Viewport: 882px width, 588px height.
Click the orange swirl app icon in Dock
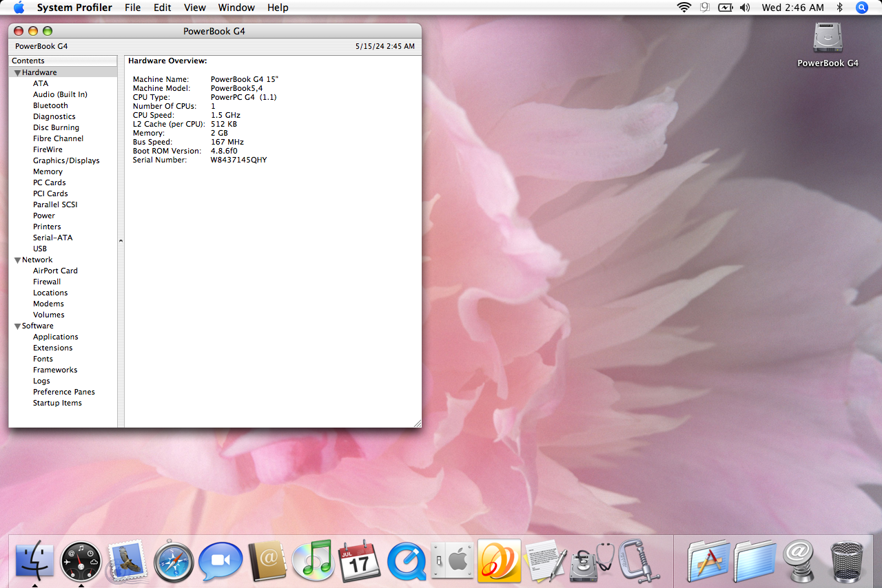499,561
